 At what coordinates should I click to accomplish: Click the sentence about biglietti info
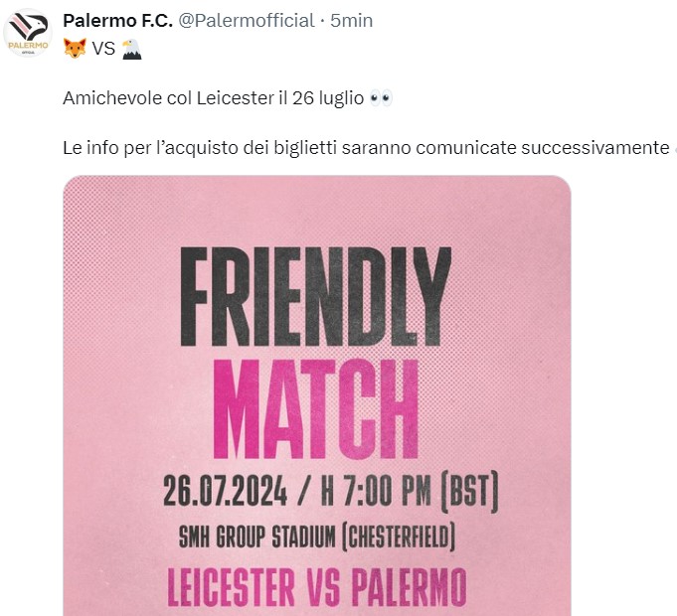coord(365,148)
